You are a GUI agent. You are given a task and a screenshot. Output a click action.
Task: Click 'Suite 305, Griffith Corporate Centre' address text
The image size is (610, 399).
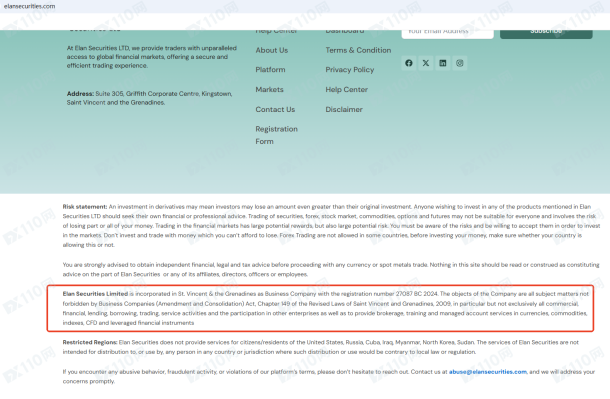(147, 94)
